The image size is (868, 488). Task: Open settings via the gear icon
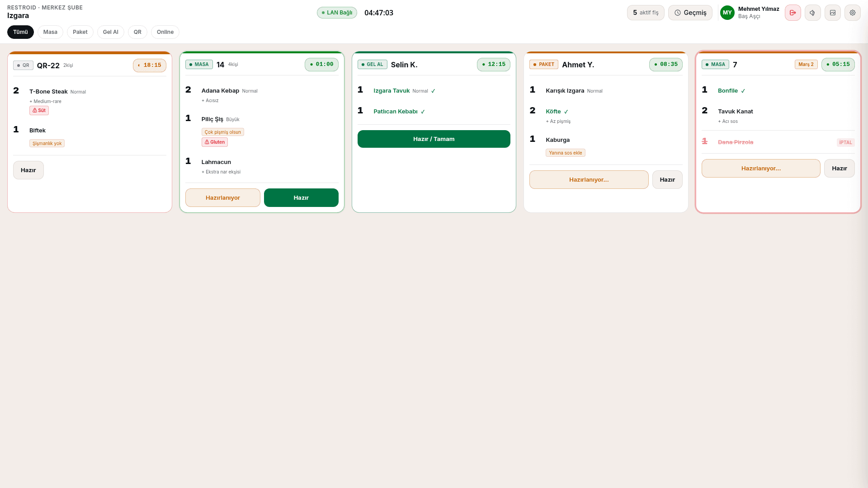click(x=852, y=13)
